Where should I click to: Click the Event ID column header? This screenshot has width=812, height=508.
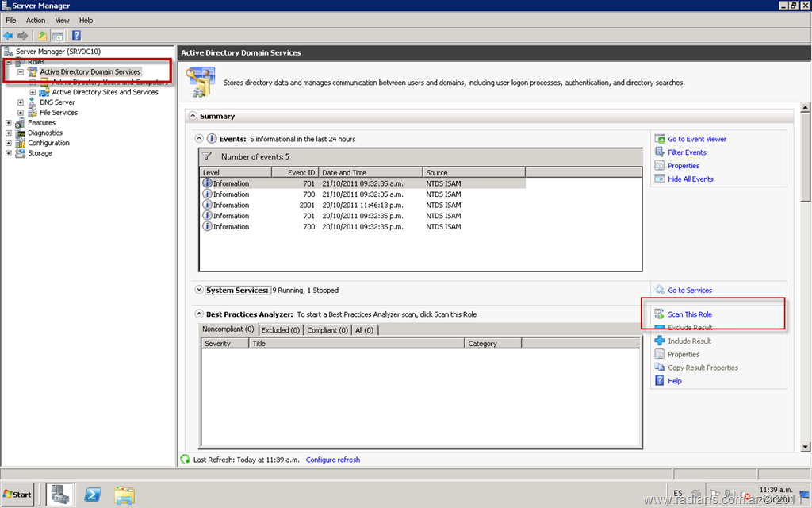coord(295,172)
